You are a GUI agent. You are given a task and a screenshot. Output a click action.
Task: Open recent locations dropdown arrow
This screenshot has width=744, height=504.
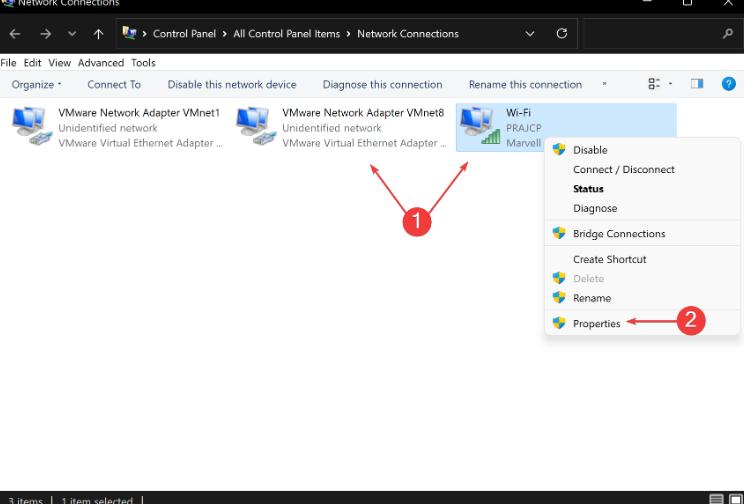(72, 34)
